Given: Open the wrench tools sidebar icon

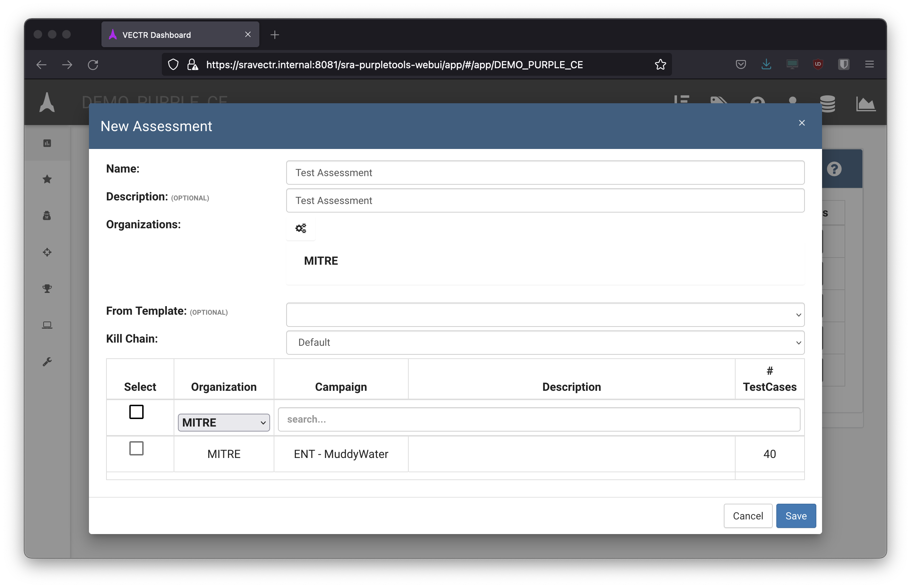Looking at the screenshot, I should click(47, 362).
